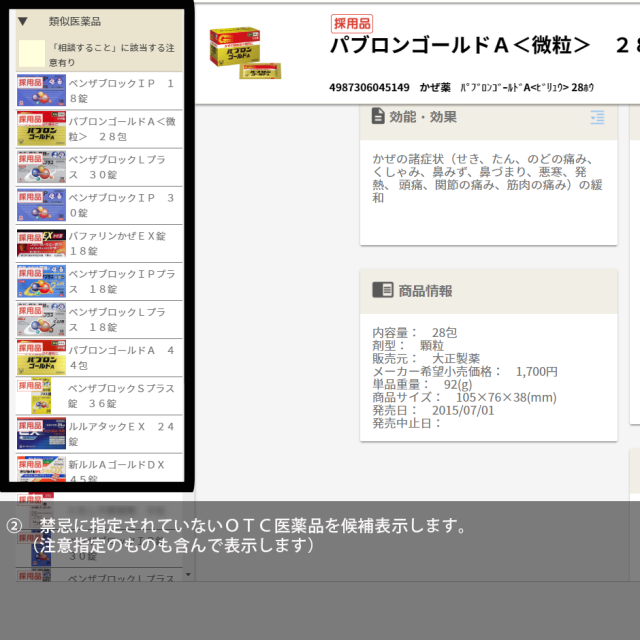Open ベンザブロックLプラス 18錠 thumbnail
Viewport: 640px width, 640px height.
coord(41,319)
